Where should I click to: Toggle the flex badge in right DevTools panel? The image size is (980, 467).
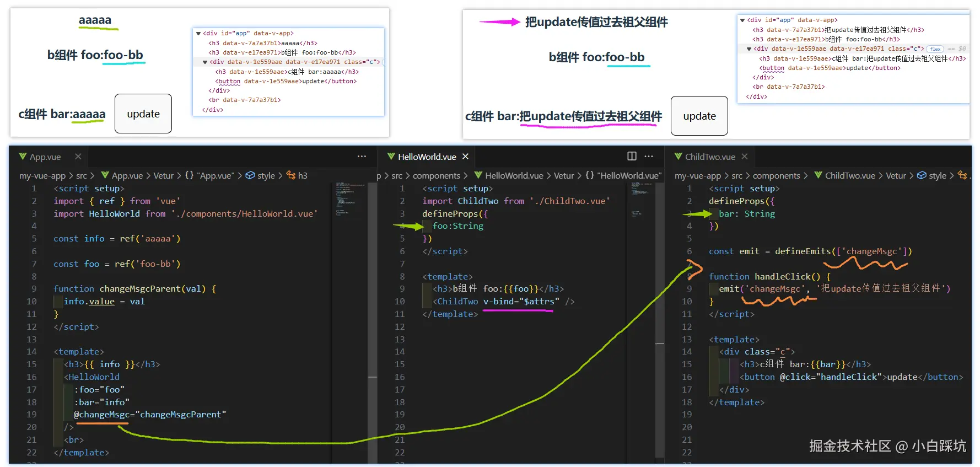point(935,49)
